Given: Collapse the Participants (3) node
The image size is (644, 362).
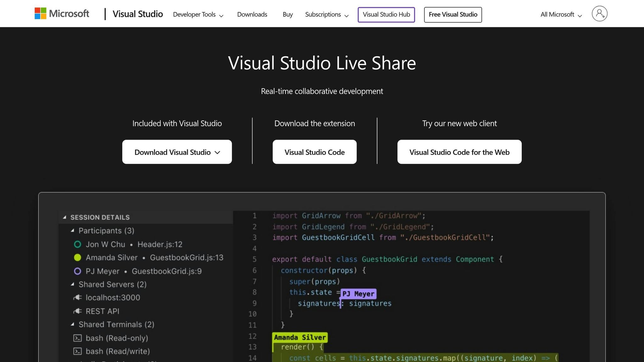Looking at the screenshot, I should (73, 231).
